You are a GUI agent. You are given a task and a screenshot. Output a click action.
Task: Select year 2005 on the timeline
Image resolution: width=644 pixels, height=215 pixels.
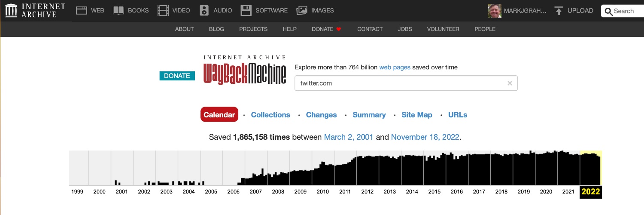coord(211,192)
